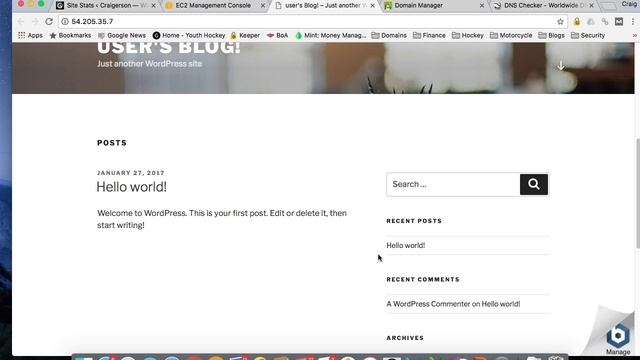
Task: Open the Bookmarks bookmark
Action: tap(70, 36)
